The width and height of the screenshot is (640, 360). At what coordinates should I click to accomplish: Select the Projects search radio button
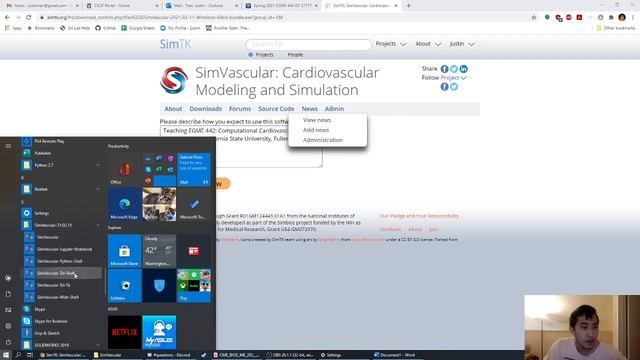(251, 55)
